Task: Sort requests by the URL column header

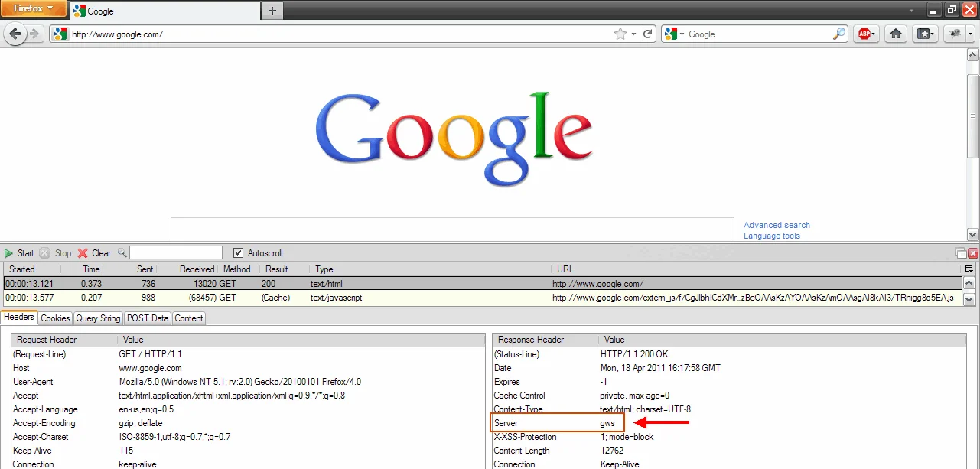Action: (756, 269)
